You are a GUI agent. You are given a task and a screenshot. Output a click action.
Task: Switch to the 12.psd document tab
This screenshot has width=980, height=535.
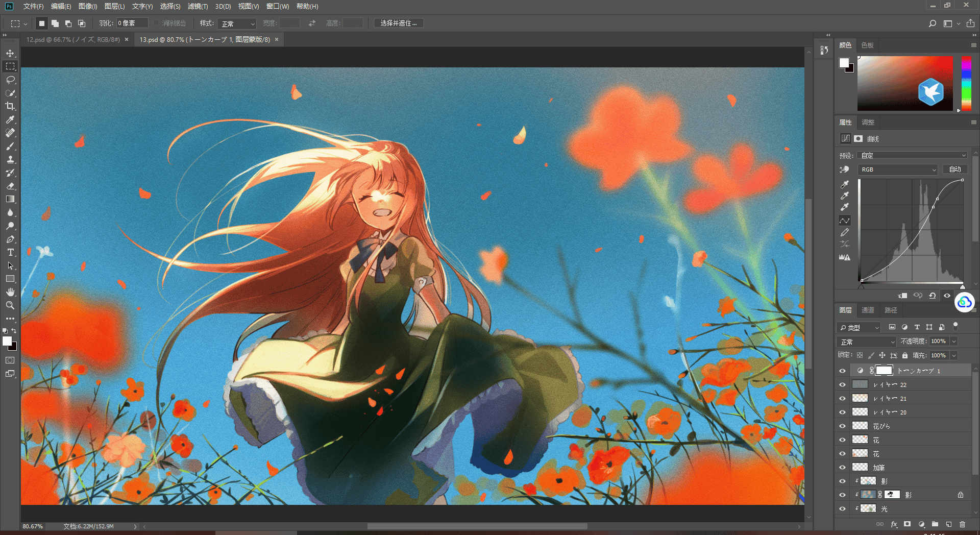tap(73, 39)
